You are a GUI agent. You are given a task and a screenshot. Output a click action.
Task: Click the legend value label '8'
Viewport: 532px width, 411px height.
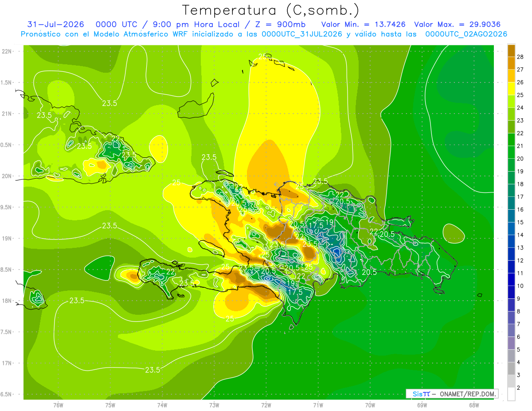pyautogui.click(x=519, y=311)
